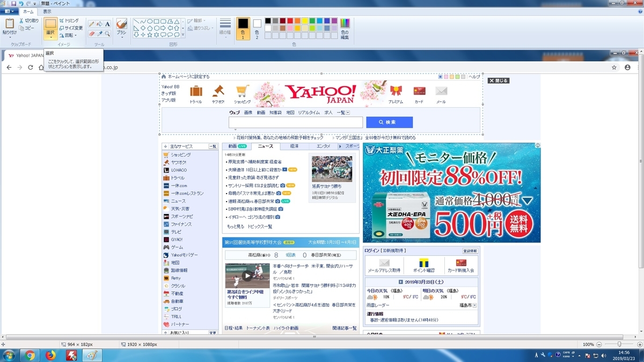Click the blue 検索 search button
This screenshot has height=362, width=644.
coord(390,122)
